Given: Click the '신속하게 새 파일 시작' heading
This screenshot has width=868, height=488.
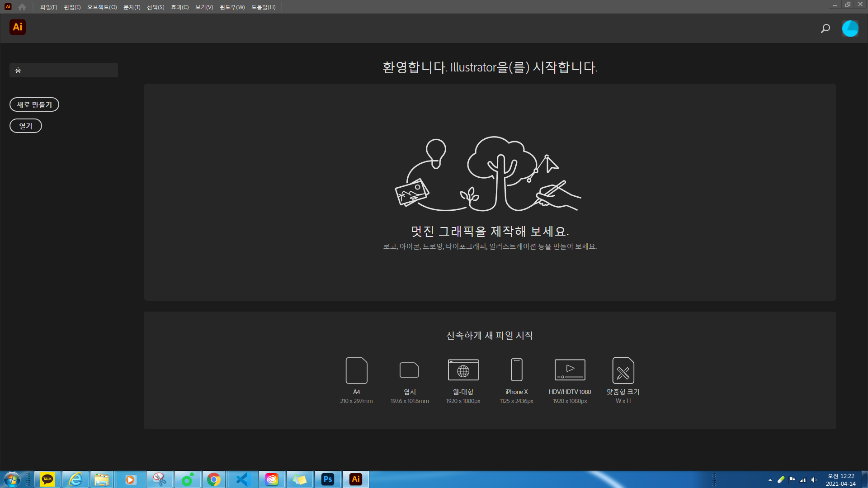Looking at the screenshot, I should click(x=490, y=336).
